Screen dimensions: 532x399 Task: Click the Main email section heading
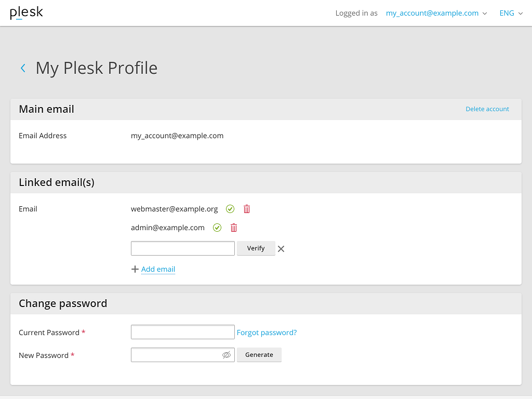coord(46,109)
